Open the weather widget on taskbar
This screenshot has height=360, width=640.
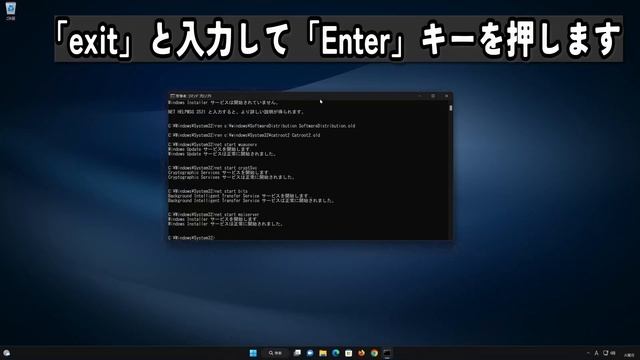(7, 353)
